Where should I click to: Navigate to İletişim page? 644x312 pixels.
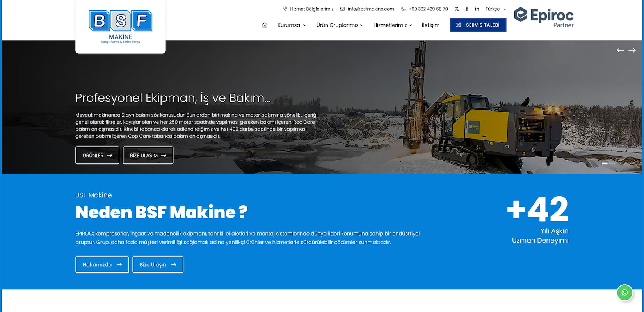(431, 25)
